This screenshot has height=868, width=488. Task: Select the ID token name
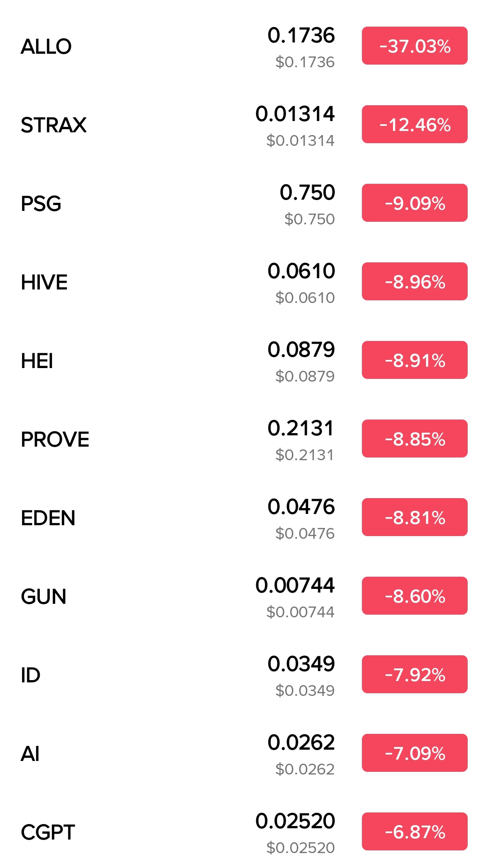pyautogui.click(x=31, y=675)
